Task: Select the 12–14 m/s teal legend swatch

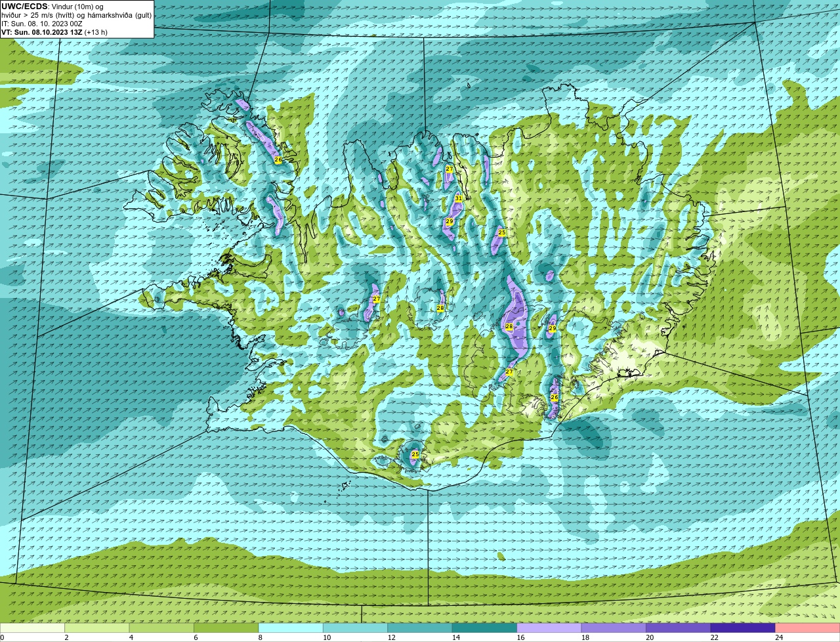Action: tap(420, 628)
